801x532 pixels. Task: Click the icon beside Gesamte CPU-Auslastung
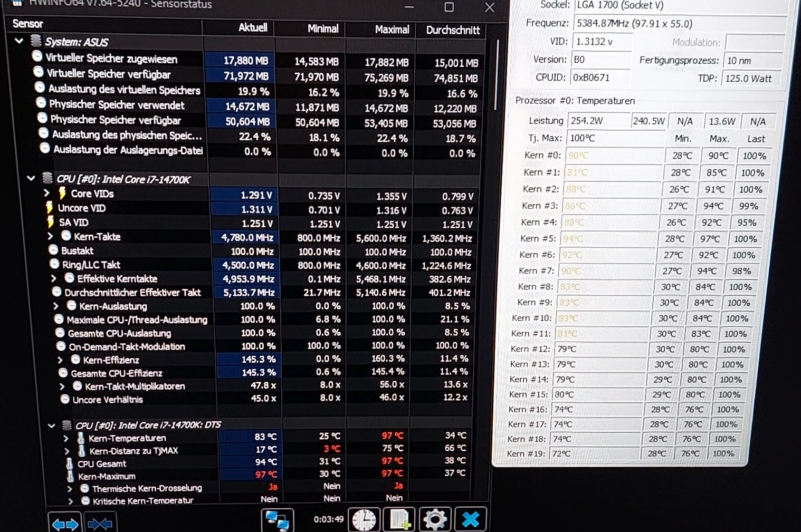60,333
